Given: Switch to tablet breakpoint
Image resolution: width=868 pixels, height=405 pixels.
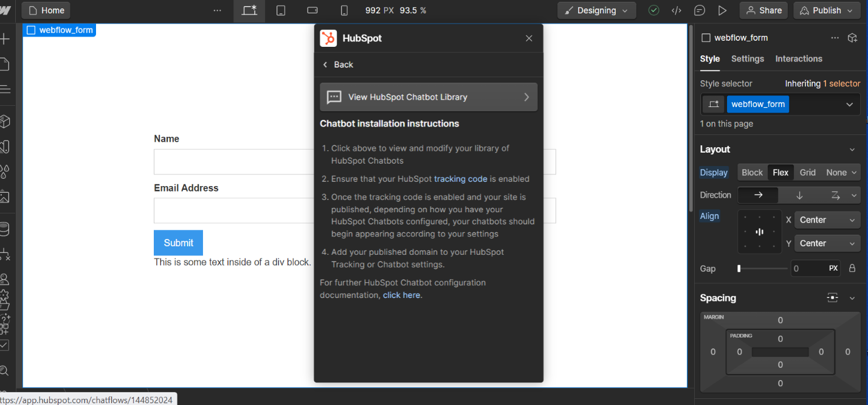Looking at the screenshot, I should 281,10.
